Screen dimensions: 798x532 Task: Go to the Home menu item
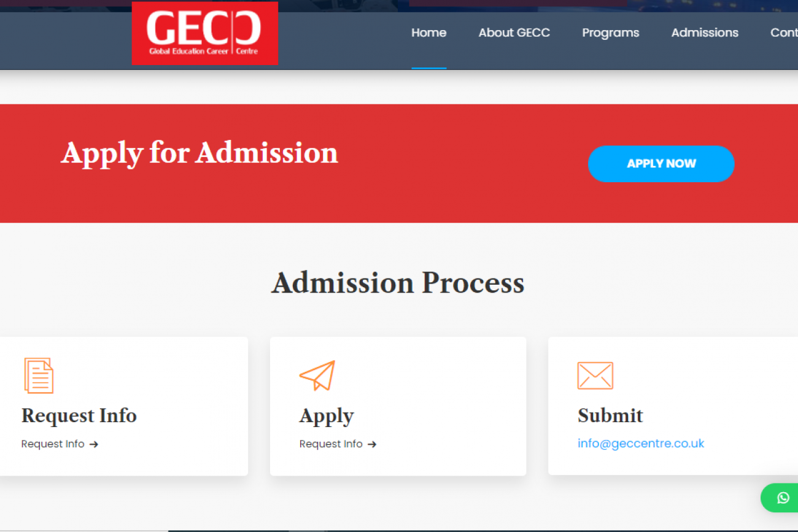click(428, 33)
